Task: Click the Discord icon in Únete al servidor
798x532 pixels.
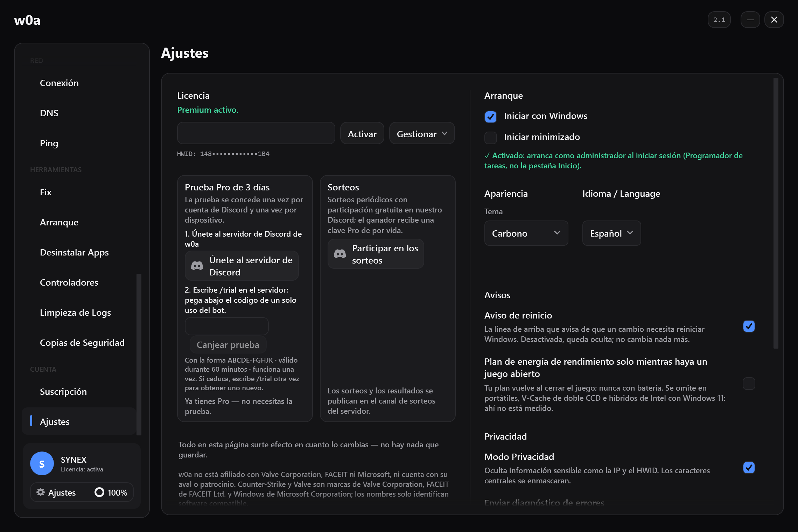Action: click(197, 266)
